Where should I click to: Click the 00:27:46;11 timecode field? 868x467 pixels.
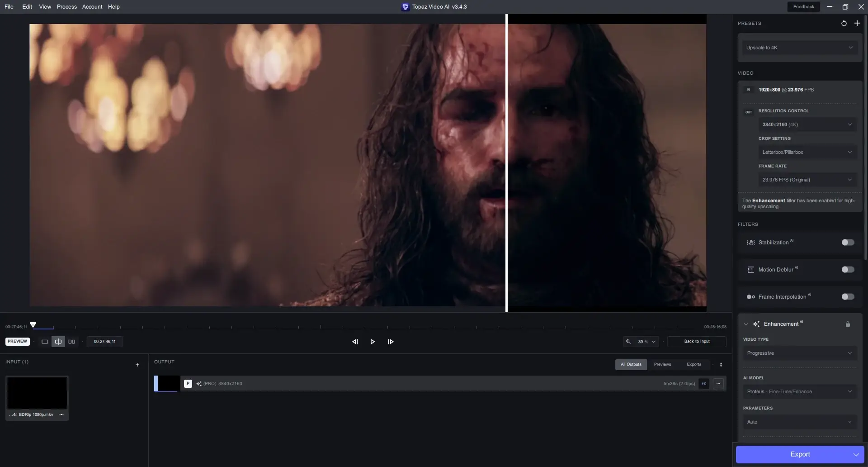[x=105, y=342]
